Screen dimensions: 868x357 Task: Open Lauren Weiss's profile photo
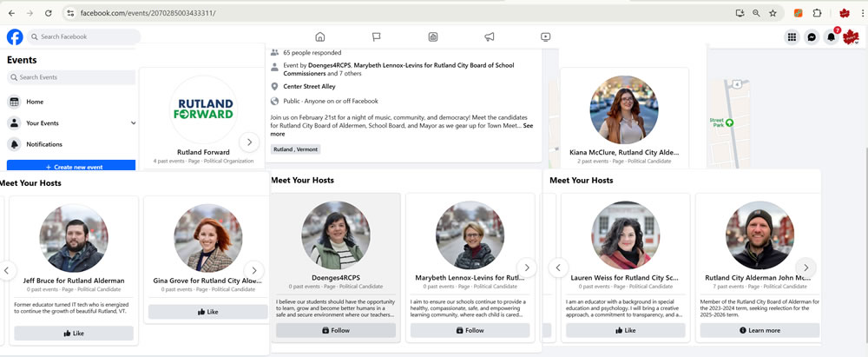pos(626,235)
